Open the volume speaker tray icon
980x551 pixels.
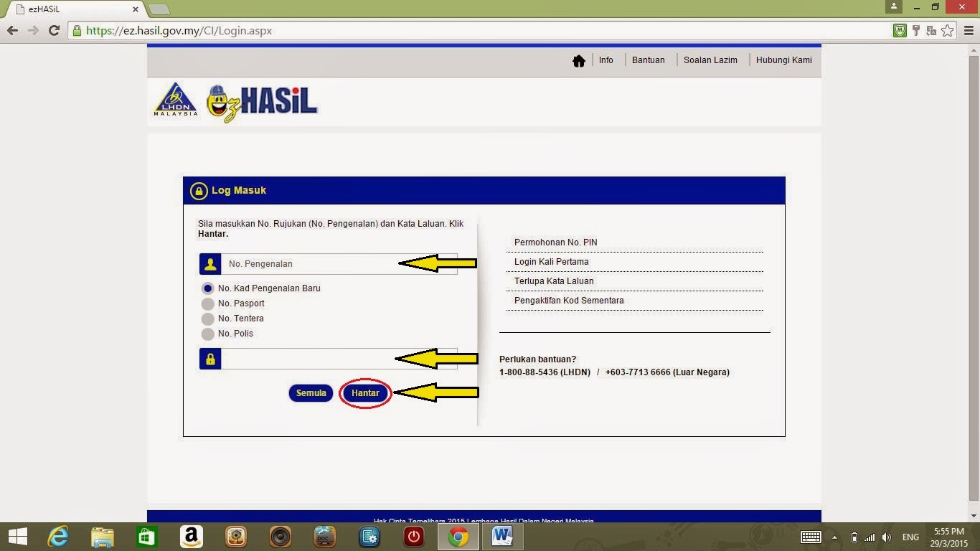click(887, 537)
